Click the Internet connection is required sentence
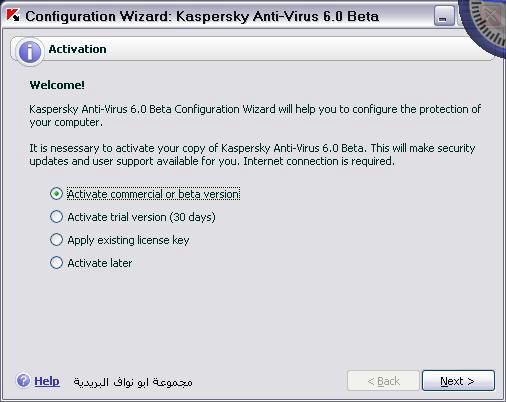This screenshot has height=402, width=506. coord(319,161)
